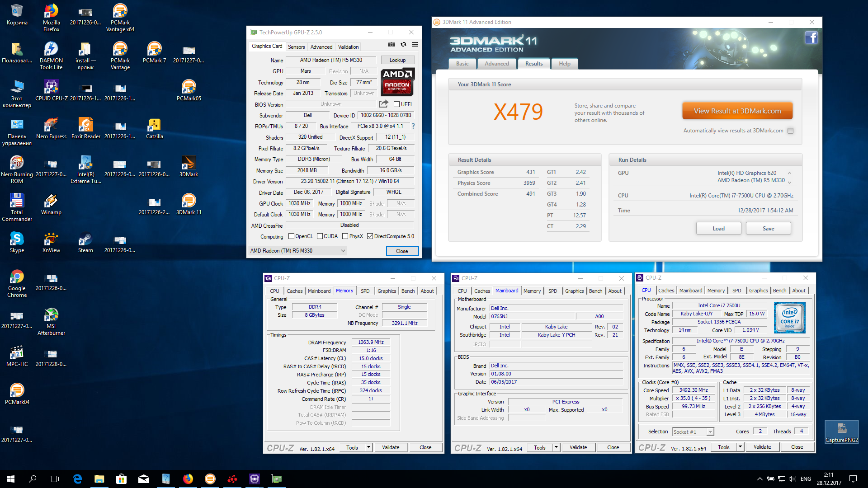The height and width of the screenshot is (488, 868).
Task: Open Intel Extreme Tuning desktop icon
Action: pyautogui.click(x=85, y=170)
